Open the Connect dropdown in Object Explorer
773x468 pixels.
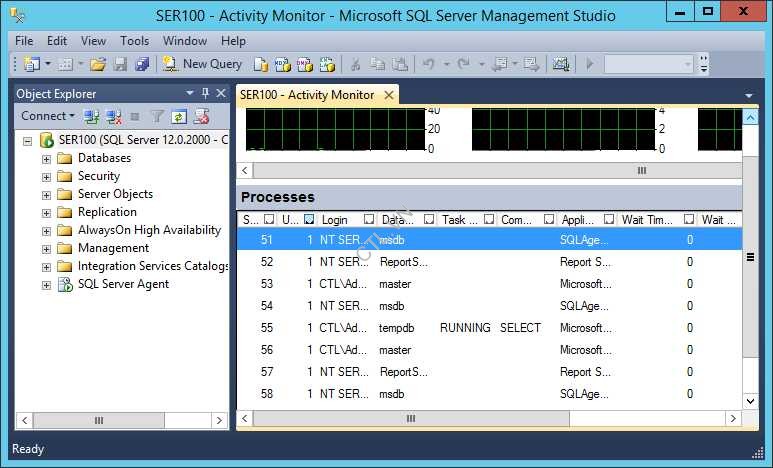pos(48,116)
